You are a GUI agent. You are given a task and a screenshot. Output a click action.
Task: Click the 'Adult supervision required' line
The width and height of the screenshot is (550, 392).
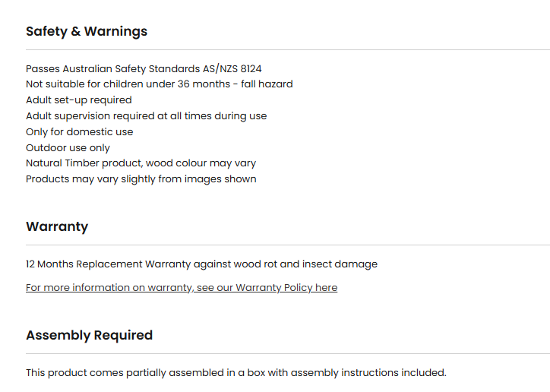point(146,116)
